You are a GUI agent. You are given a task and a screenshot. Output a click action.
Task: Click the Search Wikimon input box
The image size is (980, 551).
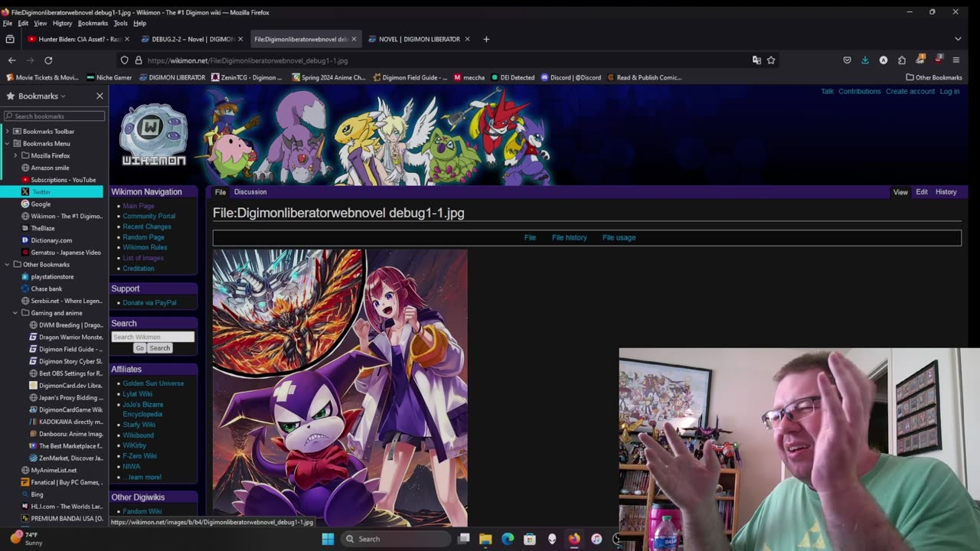tap(152, 337)
